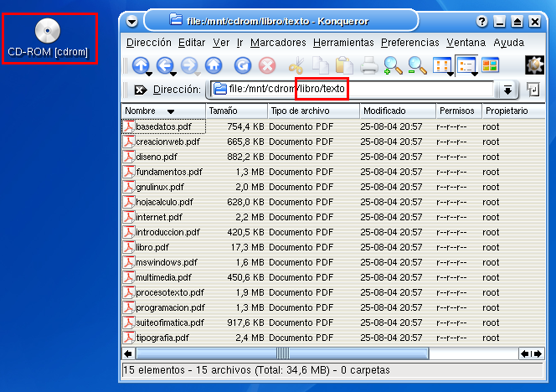Select the diseno.pdf file

(x=157, y=157)
